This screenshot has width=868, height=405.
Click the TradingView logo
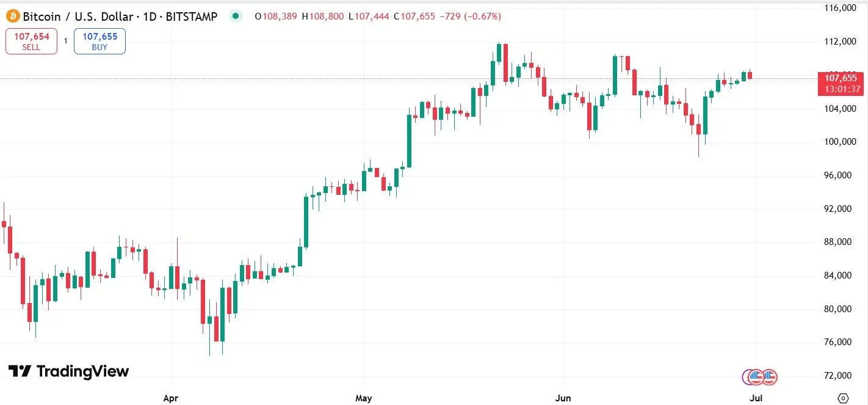[x=67, y=371]
